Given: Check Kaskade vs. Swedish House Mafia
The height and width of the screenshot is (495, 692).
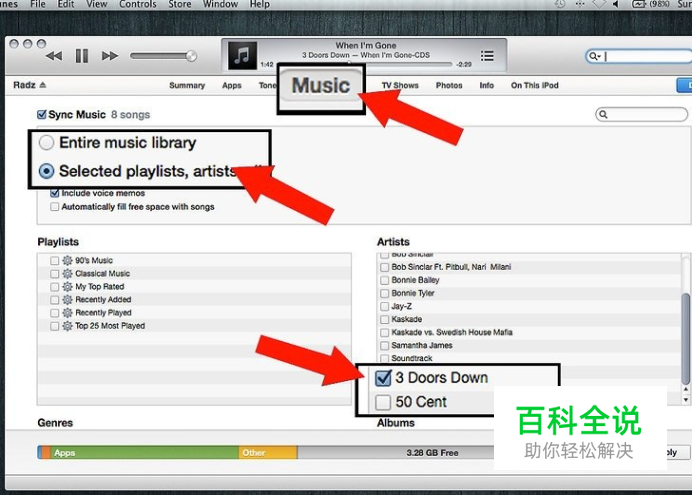Looking at the screenshot, I should click(384, 333).
